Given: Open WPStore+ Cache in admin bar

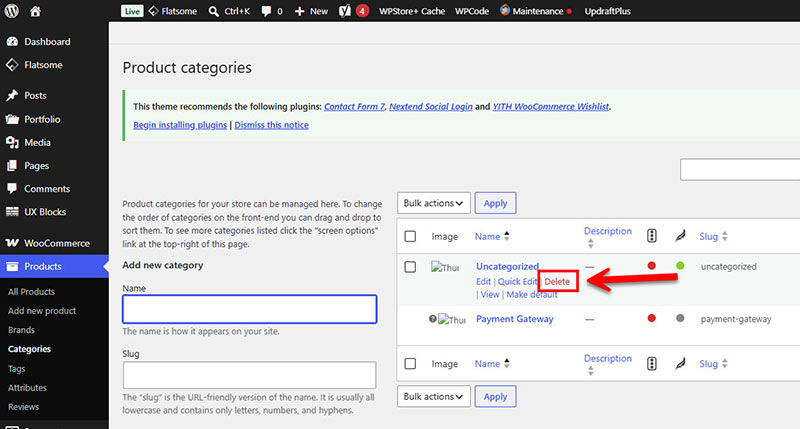Looking at the screenshot, I should 412,11.
